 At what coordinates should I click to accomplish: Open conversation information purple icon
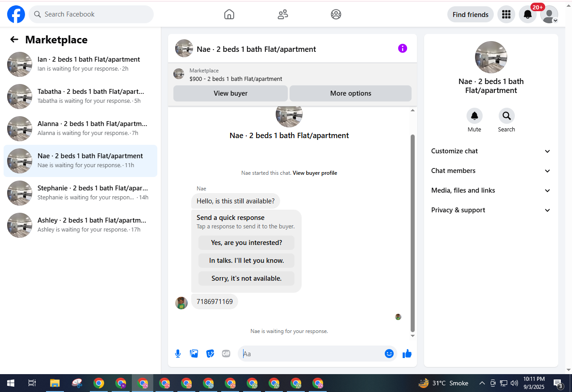[403, 48]
